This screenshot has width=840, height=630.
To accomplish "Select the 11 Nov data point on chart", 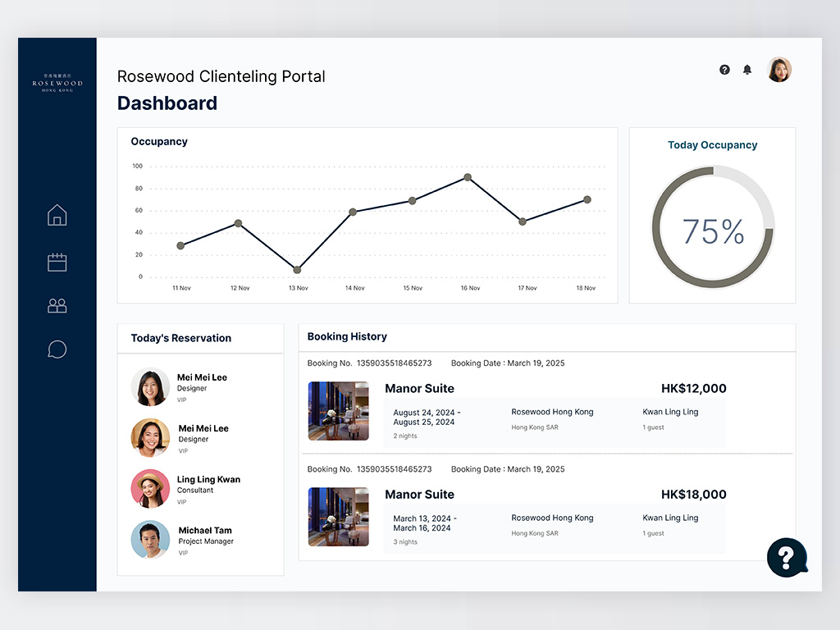I will click(x=180, y=245).
